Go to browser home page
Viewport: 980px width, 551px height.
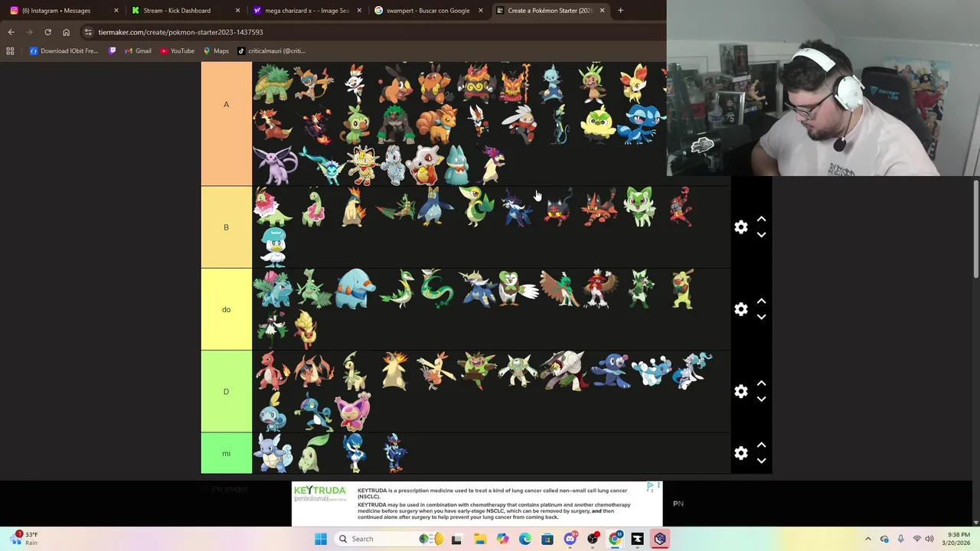(x=66, y=32)
